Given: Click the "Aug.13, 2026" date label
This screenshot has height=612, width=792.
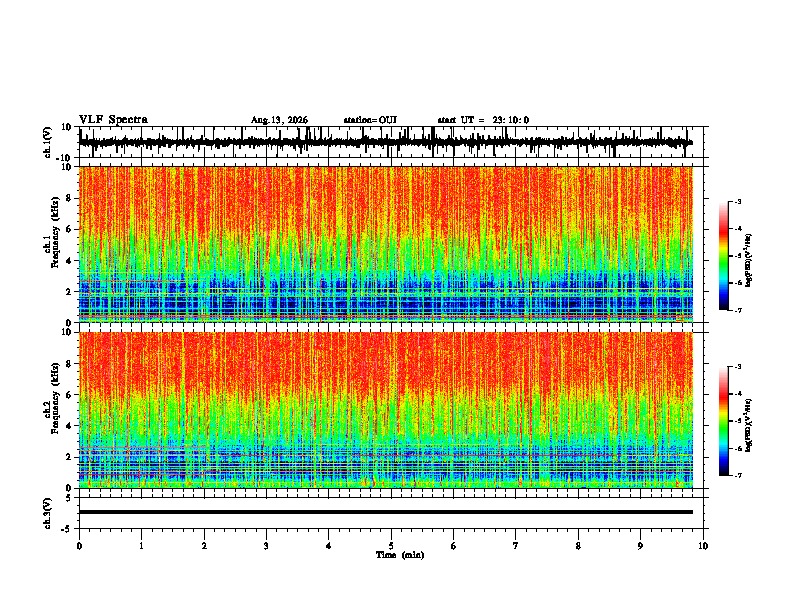Looking at the screenshot, I should tap(279, 120).
